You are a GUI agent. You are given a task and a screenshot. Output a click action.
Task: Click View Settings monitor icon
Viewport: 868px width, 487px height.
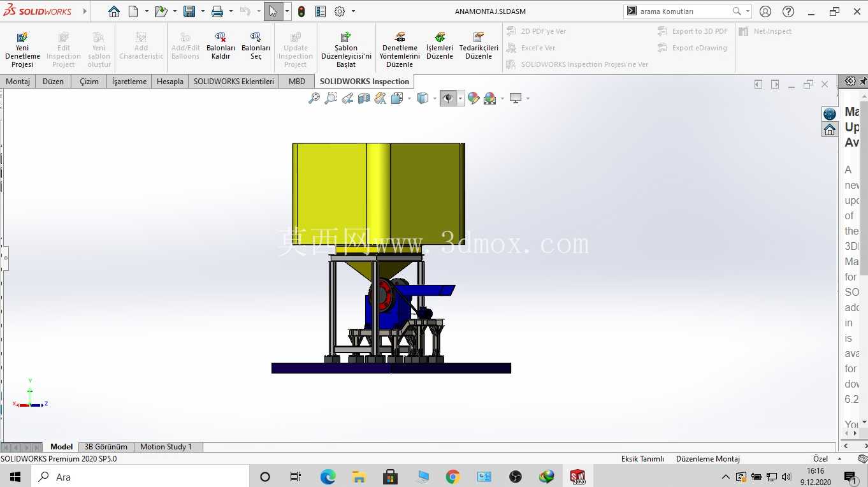516,98
